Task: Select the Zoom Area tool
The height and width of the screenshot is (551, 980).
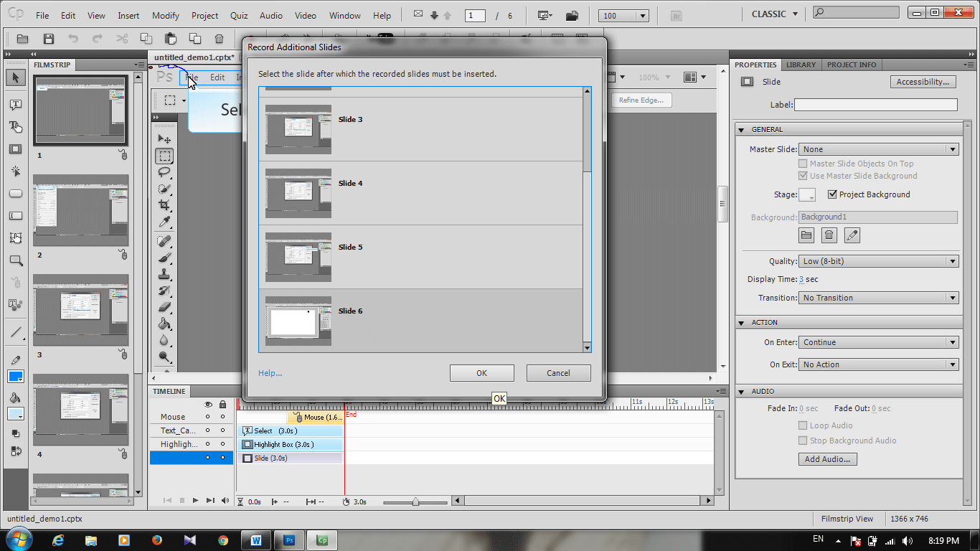Action: pos(16,260)
